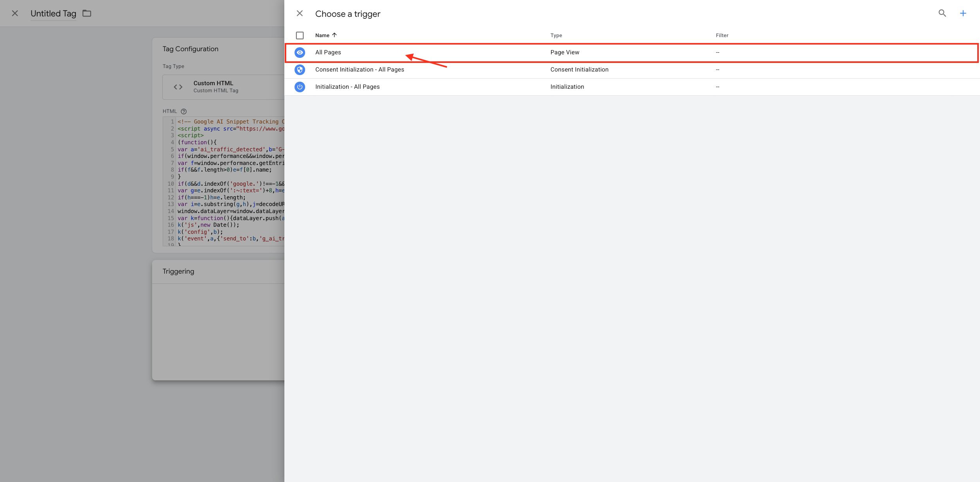Choose Initialization - All Pages trigger

[632, 87]
